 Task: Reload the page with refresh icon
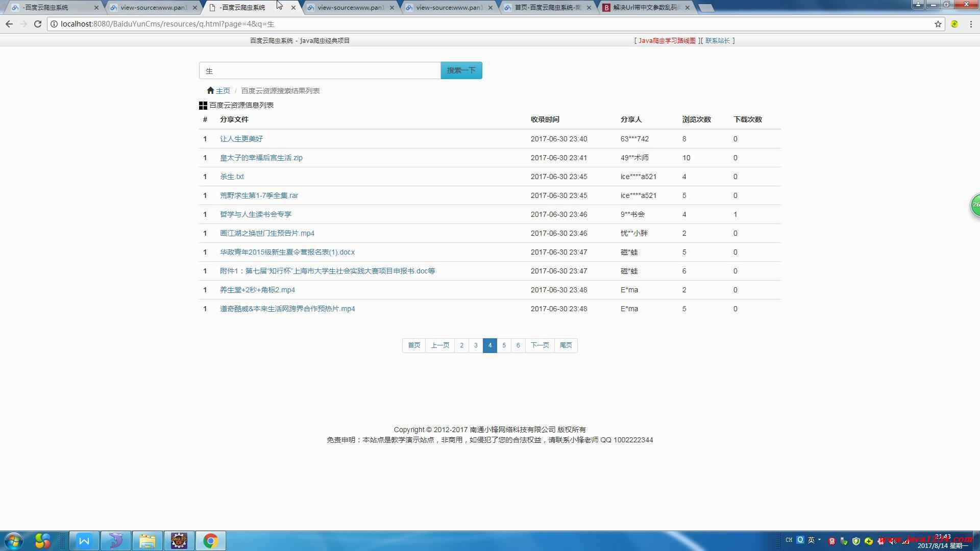(x=38, y=24)
